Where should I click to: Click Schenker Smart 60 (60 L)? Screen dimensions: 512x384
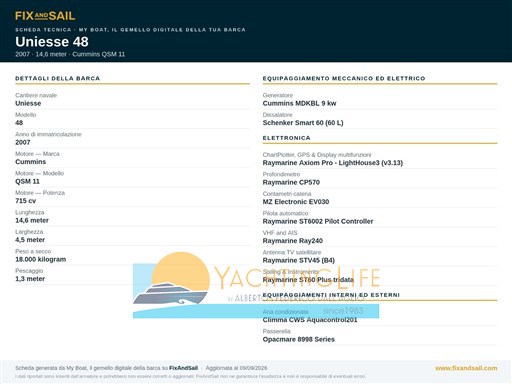pyautogui.click(x=303, y=123)
